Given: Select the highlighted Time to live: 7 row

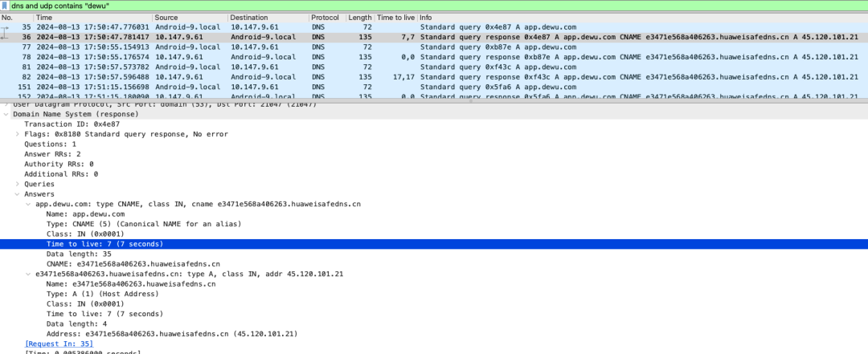Looking at the screenshot, I should point(434,243).
